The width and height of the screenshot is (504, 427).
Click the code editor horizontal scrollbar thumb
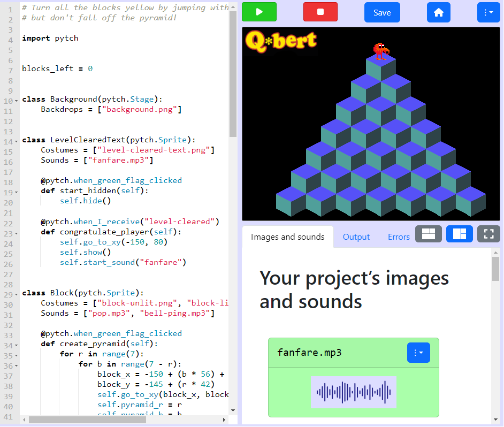(x=87, y=420)
